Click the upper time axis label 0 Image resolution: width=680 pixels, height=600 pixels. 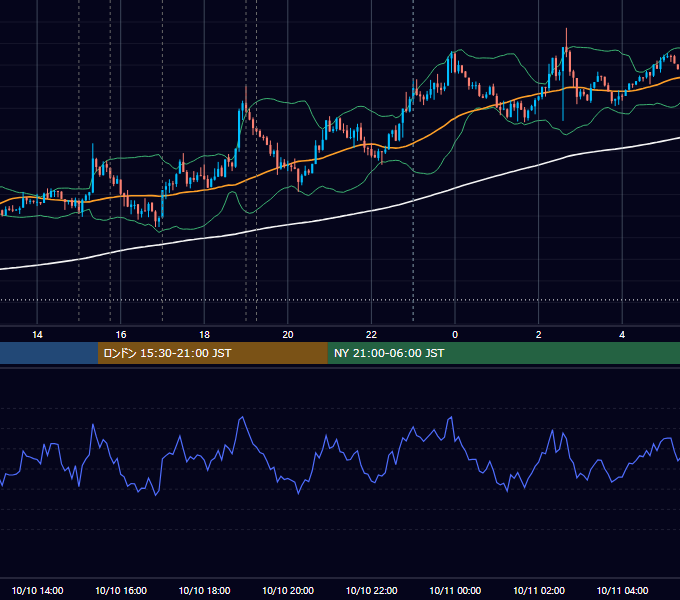pos(455,335)
